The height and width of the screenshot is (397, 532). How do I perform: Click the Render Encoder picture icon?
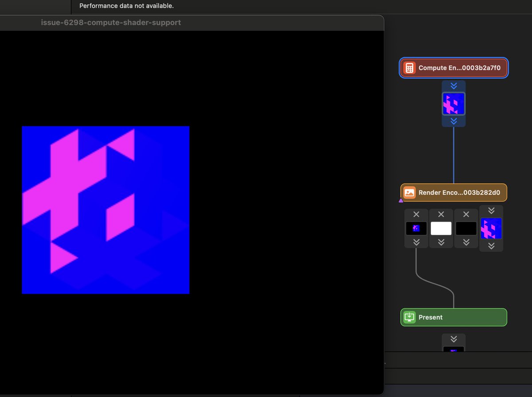click(x=409, y=192)
